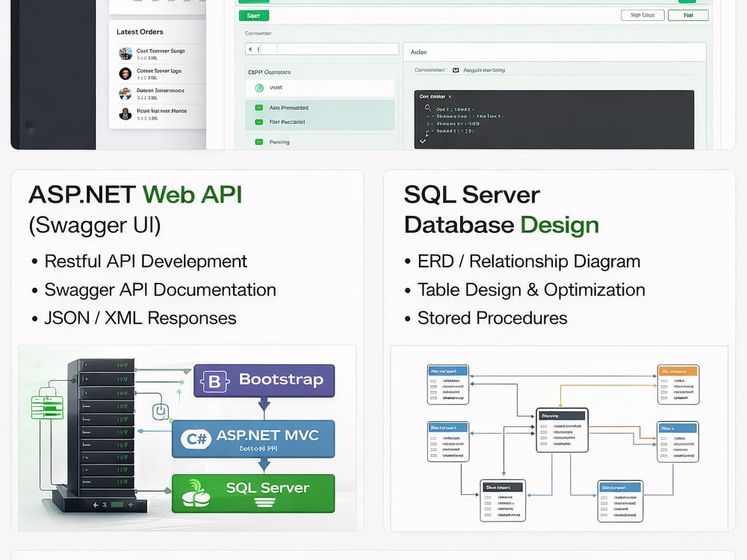Click 'JSON / XML Responses' bullet
The image size is (747, 560).
click(x=140, y=318)
